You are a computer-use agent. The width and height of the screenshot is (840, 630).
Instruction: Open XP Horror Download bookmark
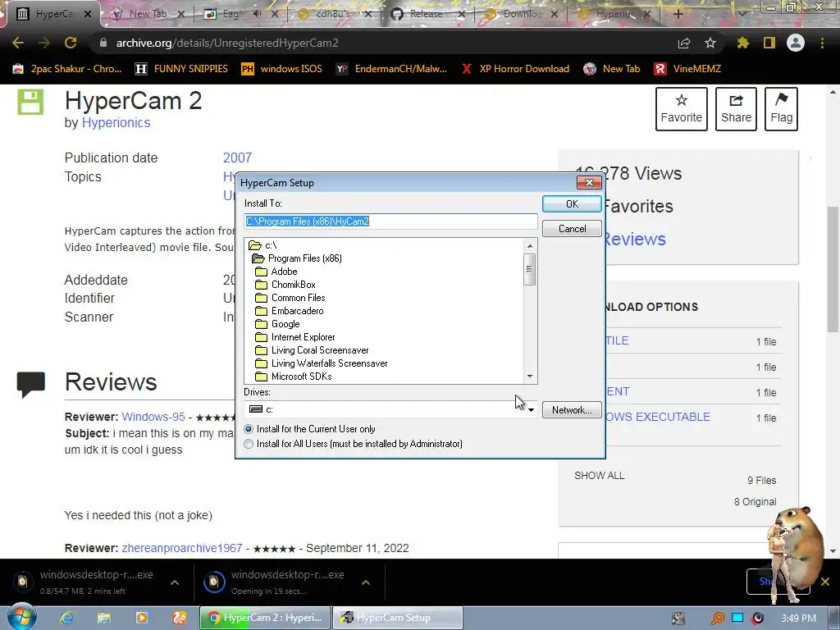515,69
